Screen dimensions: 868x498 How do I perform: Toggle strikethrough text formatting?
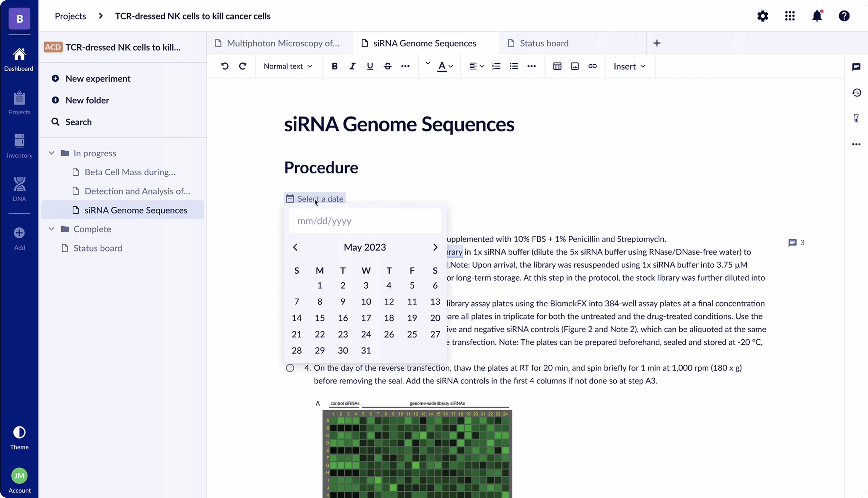(x=387, y=66)
